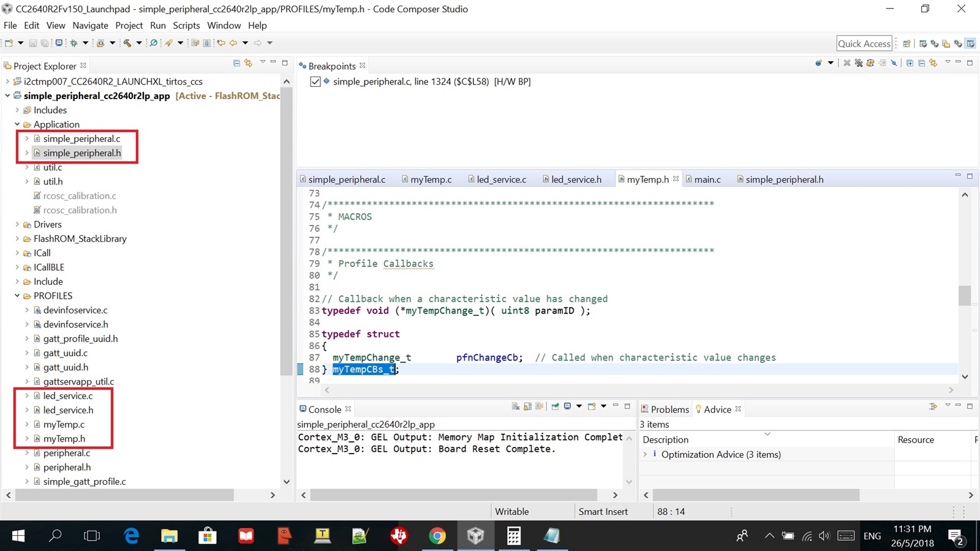Open Breakpoints view menu triangle
980x551 pixels.
tap(947, 62)
